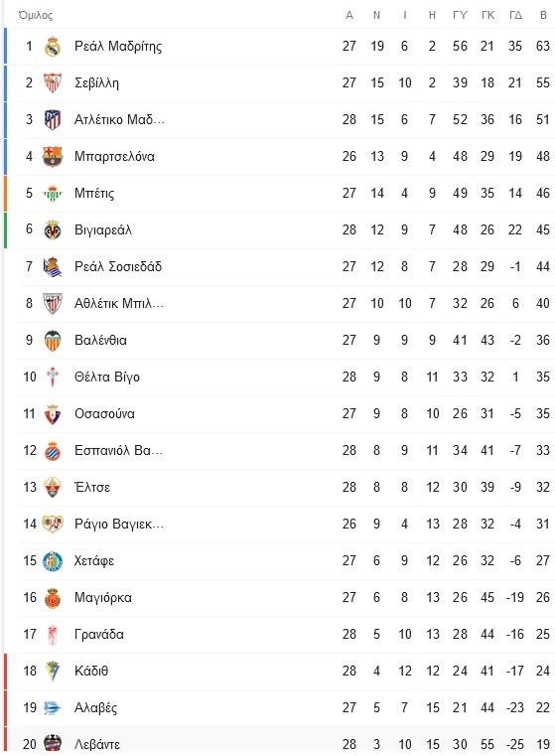Image resolution: width=555 pixels, height=756 pixels.
Task: Click the Β points column header
Action: tap(543, 16)
